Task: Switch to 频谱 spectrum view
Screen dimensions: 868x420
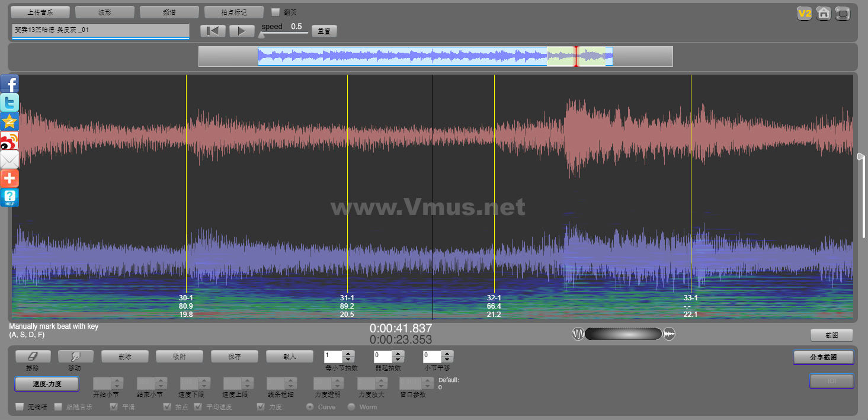Action: (169, 12)
